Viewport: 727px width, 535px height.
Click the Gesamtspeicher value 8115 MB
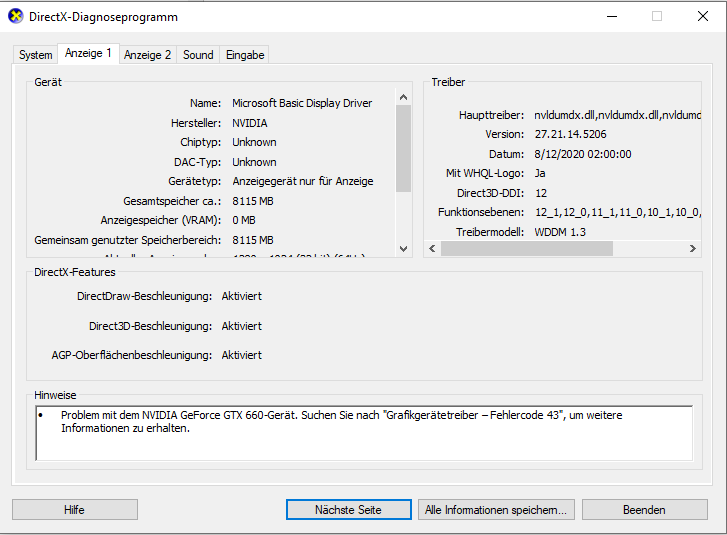pos(253,201)
